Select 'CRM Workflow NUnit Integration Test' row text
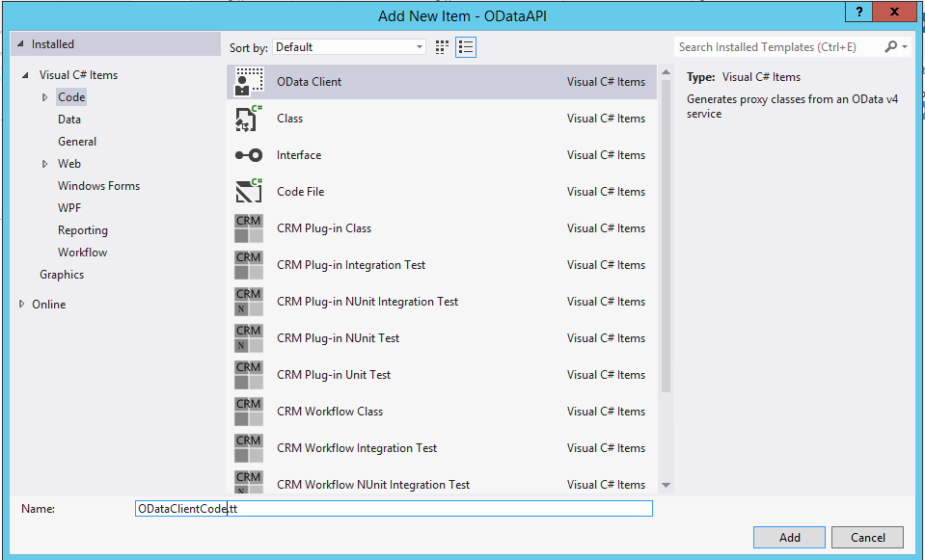 373,485
